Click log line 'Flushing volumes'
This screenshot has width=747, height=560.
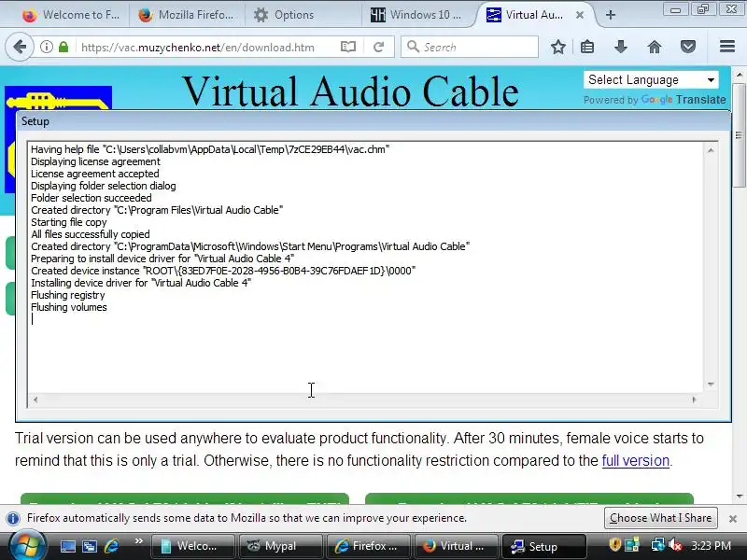click(x=69, y=307)
